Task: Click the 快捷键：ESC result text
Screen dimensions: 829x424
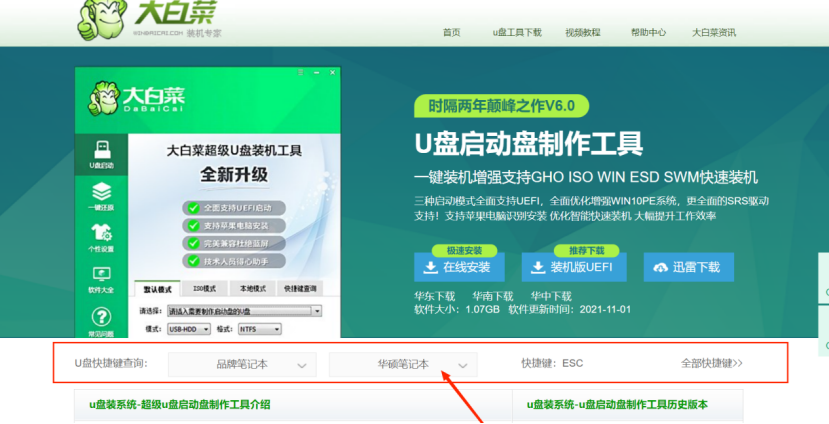Action: [552, 363]
